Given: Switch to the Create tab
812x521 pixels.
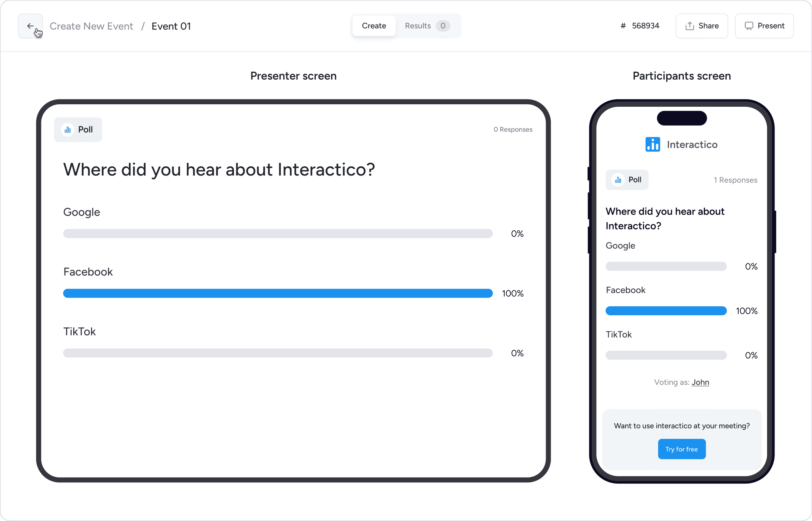Looking at the screenshot, I should point(374,26).
